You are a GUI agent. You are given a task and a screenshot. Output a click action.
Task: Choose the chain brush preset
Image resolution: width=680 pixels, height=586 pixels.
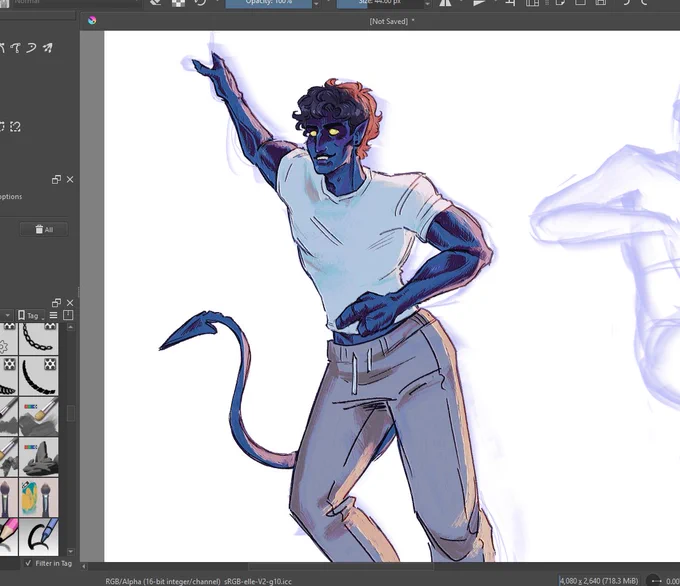coord(39,338)
